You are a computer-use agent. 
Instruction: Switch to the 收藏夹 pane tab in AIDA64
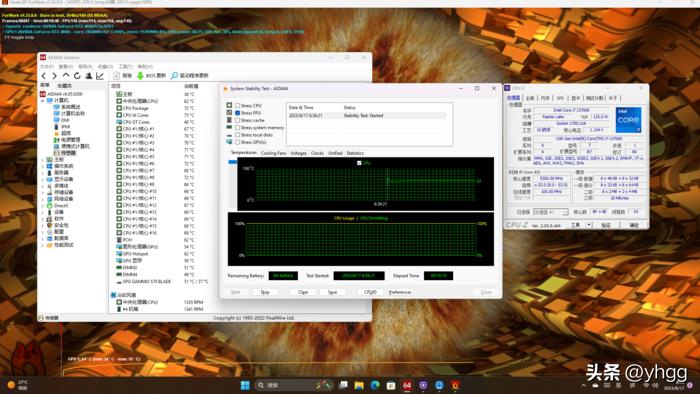[65, 86]
